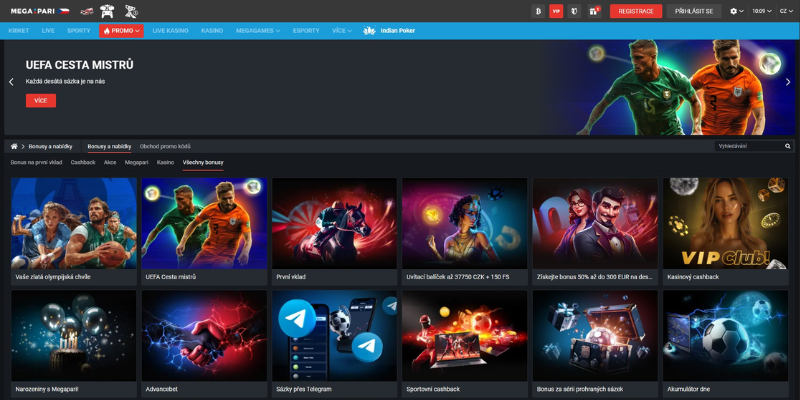Open the KRIKET menu item
Screen dimensions: 800x400
pyautogui.click(x=19, y=31)
